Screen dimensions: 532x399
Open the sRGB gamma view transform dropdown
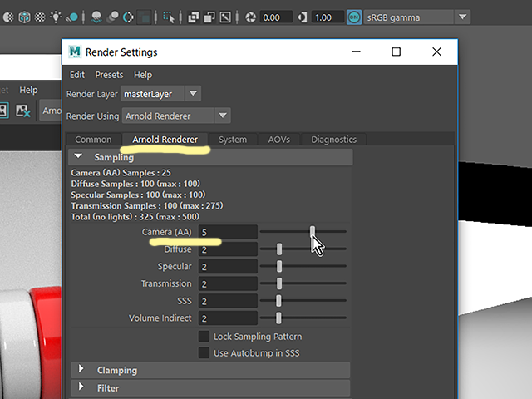417,17
